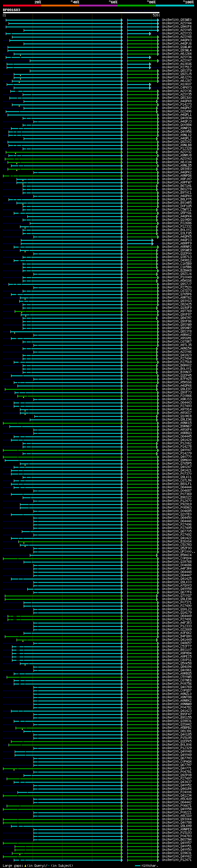Select hit label UniRef100_Q4VV47

pos(177,450)
